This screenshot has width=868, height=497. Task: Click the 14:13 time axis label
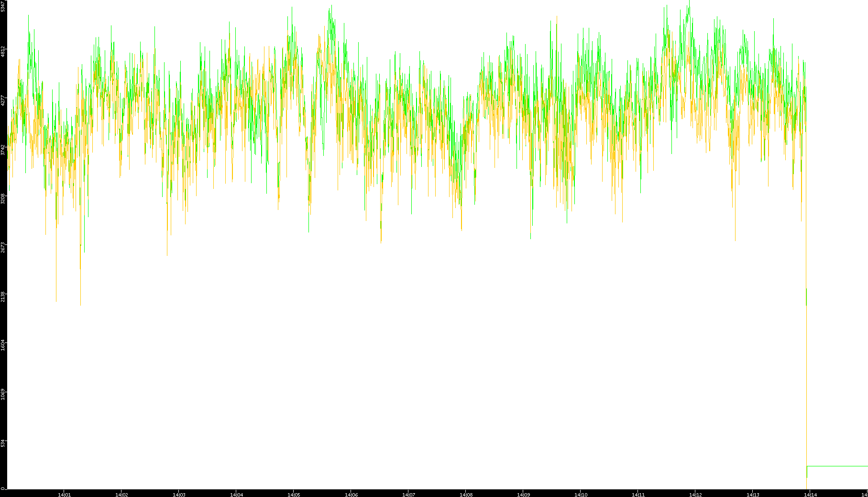coord(753,495)
